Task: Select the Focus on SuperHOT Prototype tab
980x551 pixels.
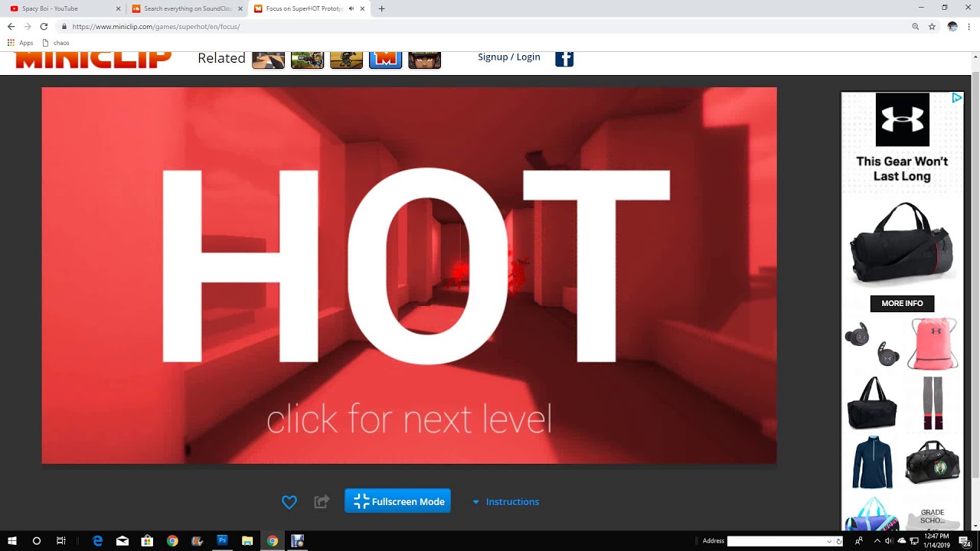Action: pyautogui.click(x=300, y=8)
